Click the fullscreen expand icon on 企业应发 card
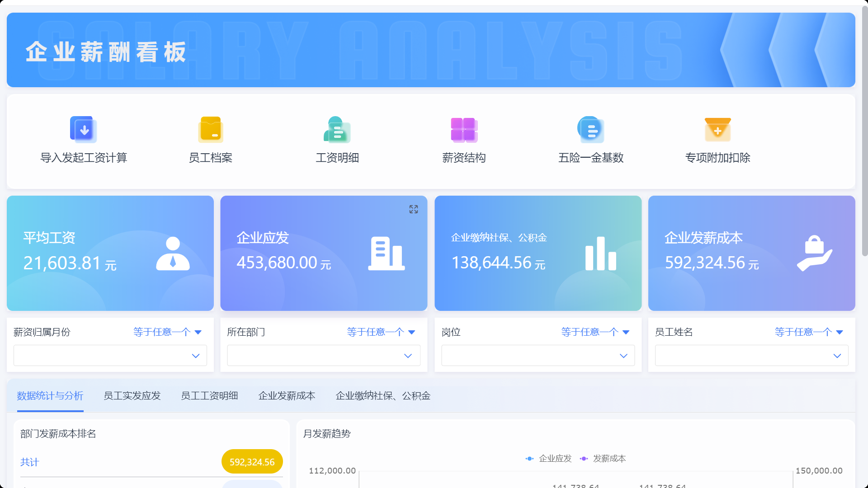Viewport: 868px width, 488px height. 414,209
